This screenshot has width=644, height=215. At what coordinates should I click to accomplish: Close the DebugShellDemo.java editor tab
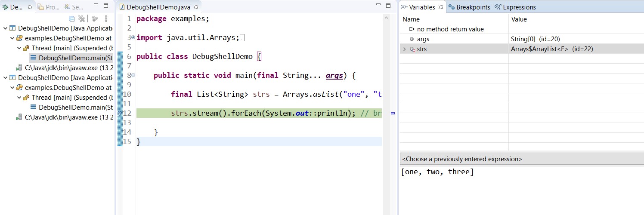pos(196,7)
